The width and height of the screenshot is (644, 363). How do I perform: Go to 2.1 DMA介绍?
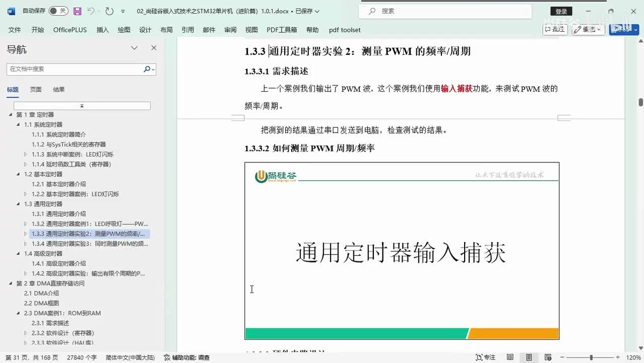pos(41,293)
